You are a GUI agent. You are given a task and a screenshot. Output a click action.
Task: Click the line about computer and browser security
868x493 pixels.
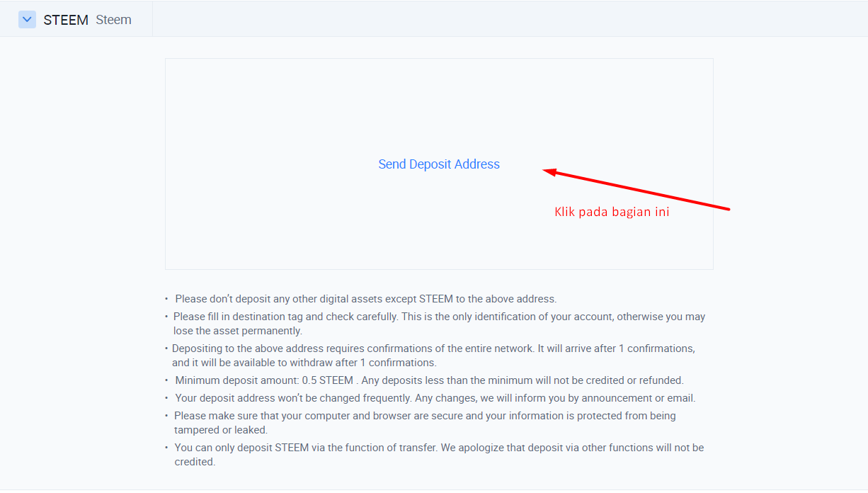[x=425, y=416]
